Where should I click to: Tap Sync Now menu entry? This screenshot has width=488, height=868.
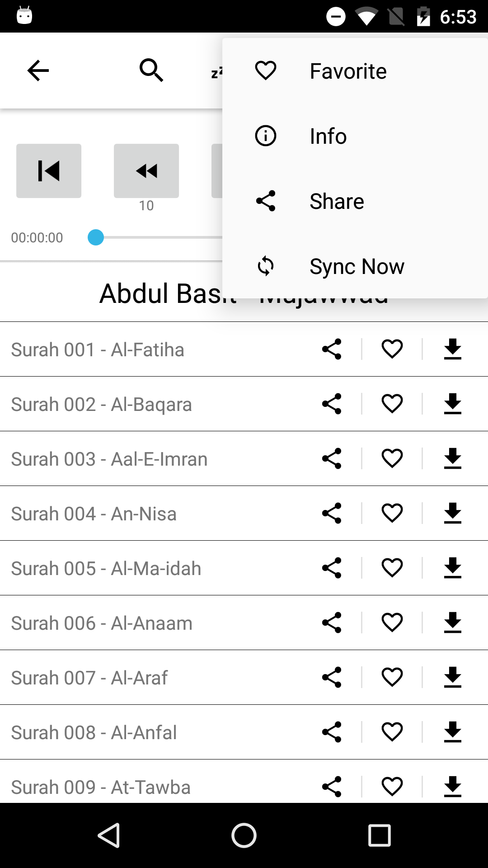click(357, 266)
